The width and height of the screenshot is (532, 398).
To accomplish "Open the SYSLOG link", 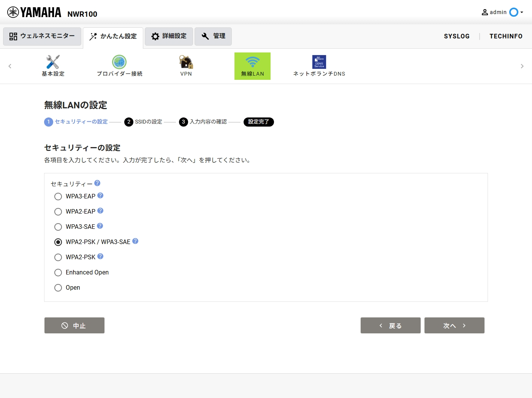I will click(x=456, y=36).
